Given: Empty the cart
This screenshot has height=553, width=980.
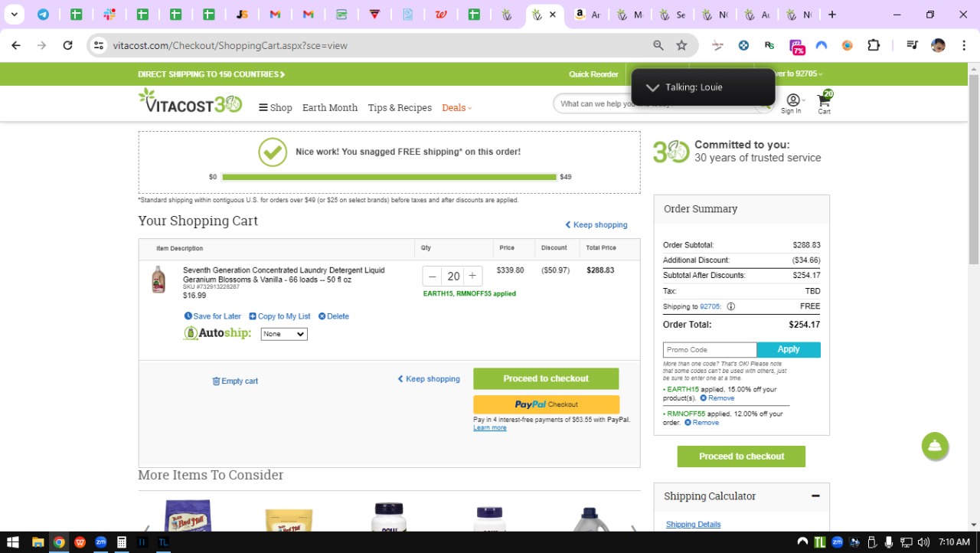Looking at the screenshot, I should 235,381.
